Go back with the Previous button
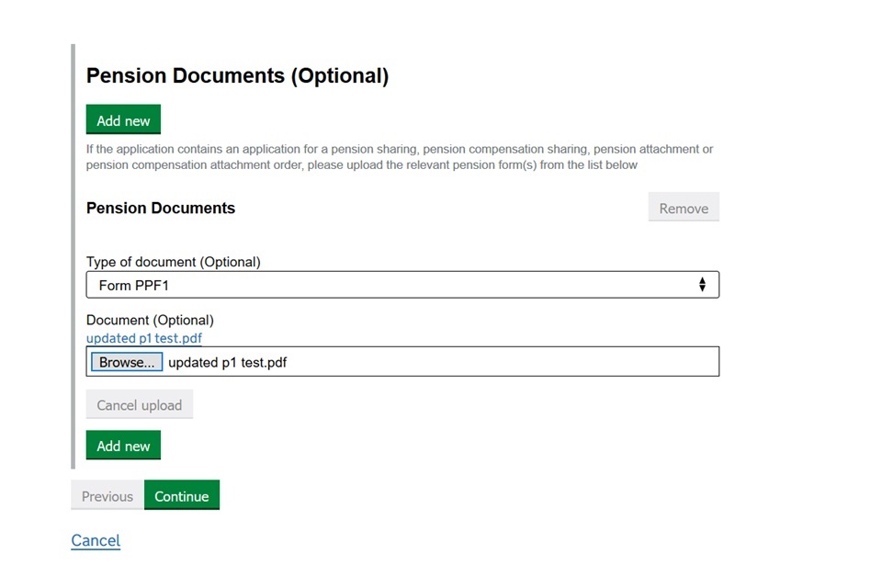Image resolution: width=882 pixels, height=588 pixels. pyautogui.click(x=107, y=496)
